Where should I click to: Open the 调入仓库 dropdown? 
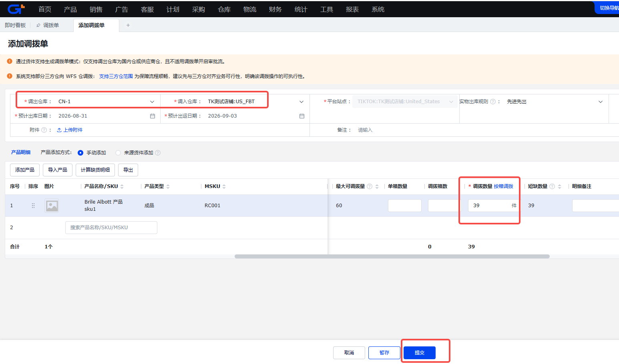(x=256, y=102)
